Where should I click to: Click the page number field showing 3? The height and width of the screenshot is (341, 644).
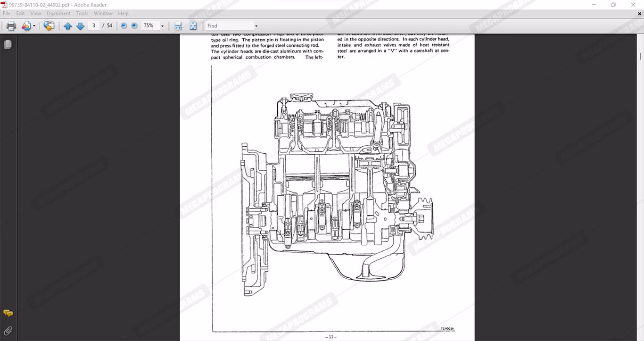coord(94,26)
